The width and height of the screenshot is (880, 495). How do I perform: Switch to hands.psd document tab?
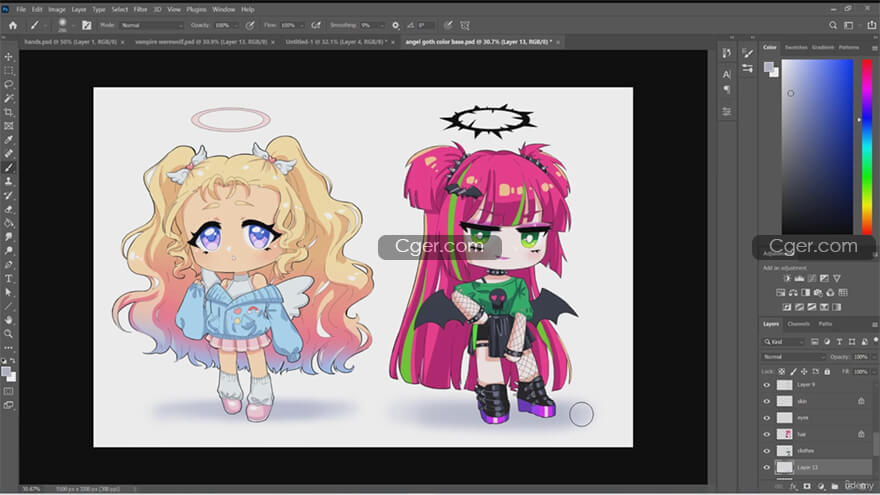pos(70,42)
